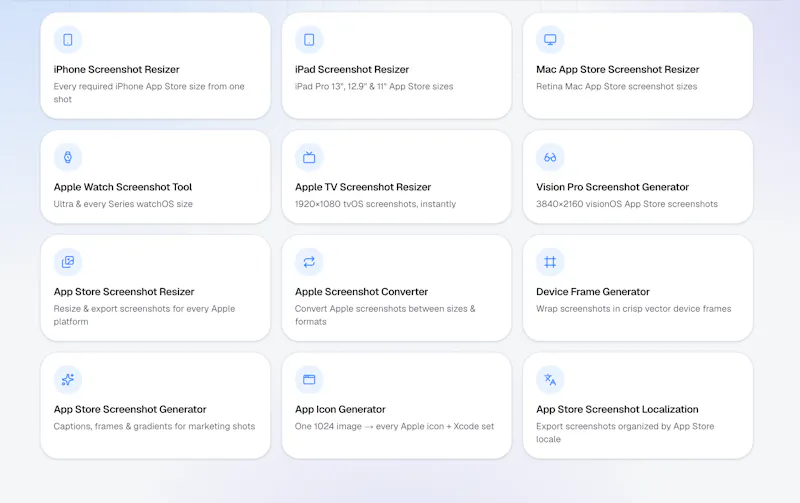This screenshot has width=800, height=503.
Task: Click the sparkles icon on App Store Screenshot Generator
Action: click(68, 380)
